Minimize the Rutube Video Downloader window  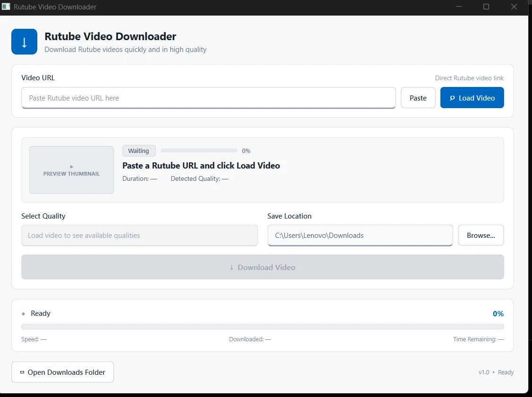(x=459, y=7)
